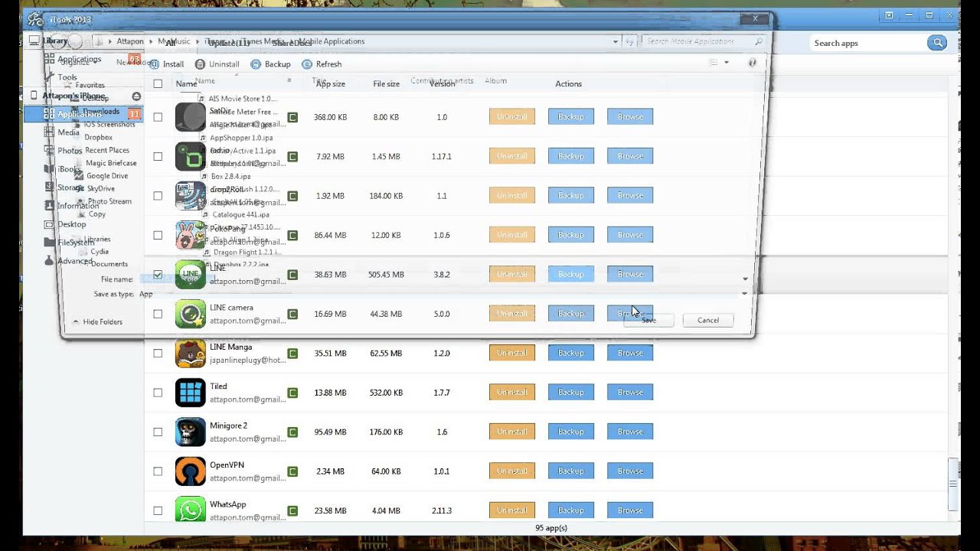Collapse folders with Hide Folders

click(96, 322)
